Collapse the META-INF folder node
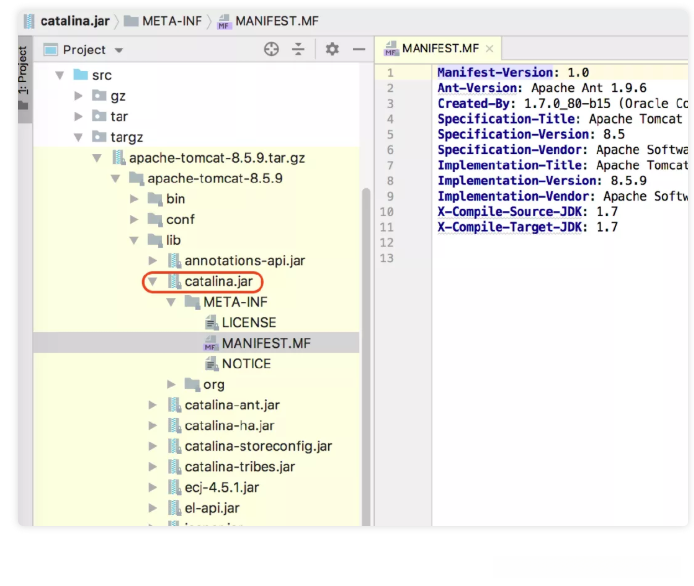This screenshot has height=586, width=694. pos(171,302)
